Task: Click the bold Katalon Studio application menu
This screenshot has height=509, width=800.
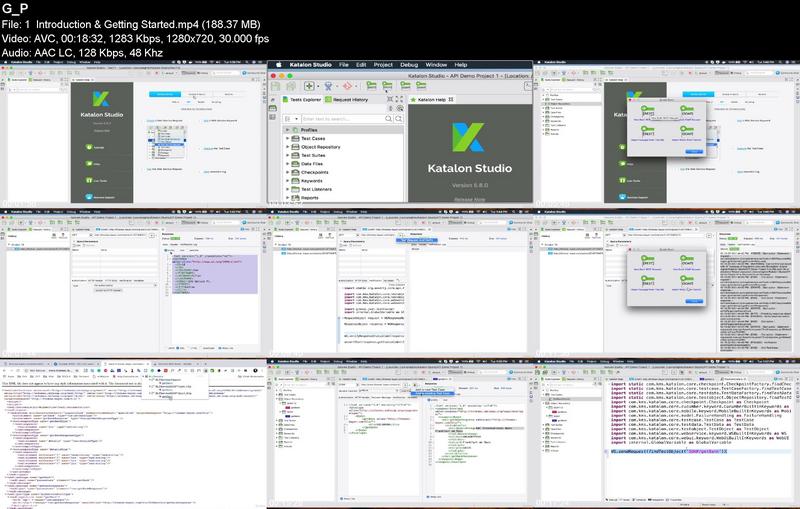Action: 311,65
